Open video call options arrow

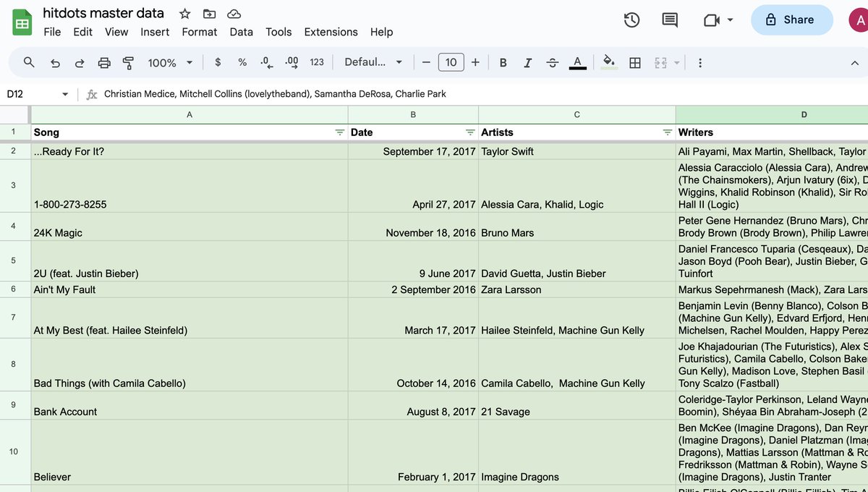click(x=731, y=20)
